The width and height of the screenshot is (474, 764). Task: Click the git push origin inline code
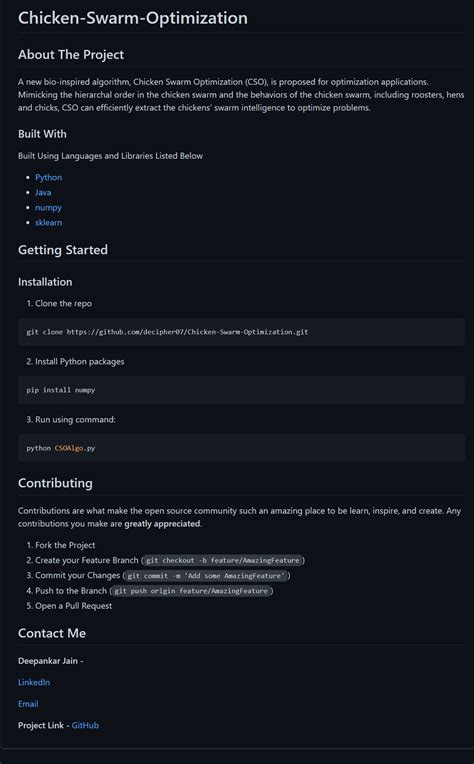tap(191, 591)
